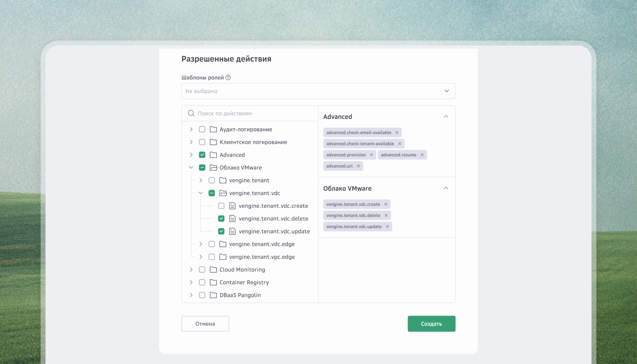
Task: Collapse the vengine.tenant.vdc node
Action: pyautogui.click(x=200, y=193)
